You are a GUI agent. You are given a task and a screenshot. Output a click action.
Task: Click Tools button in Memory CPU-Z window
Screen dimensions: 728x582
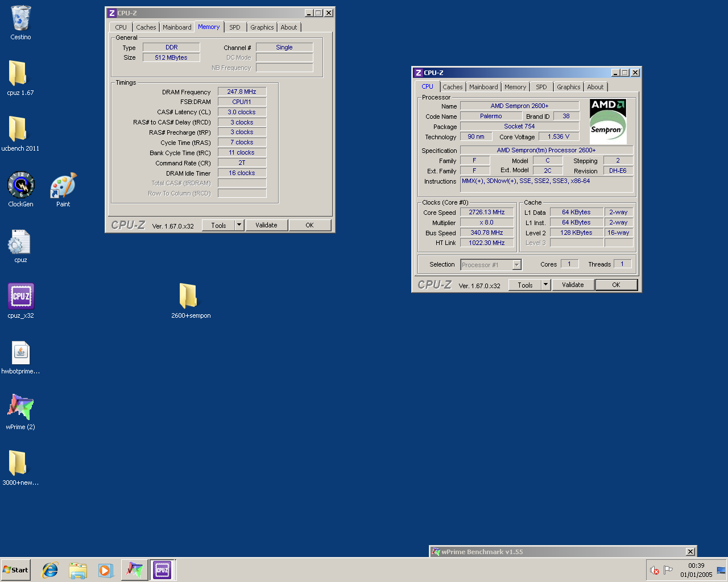tap(218, 226)
